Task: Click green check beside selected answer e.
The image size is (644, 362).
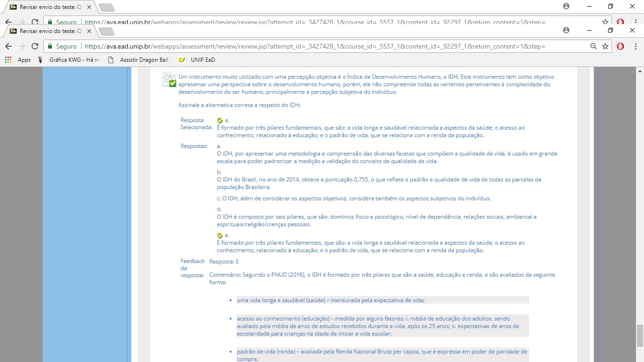Action: 220,120
